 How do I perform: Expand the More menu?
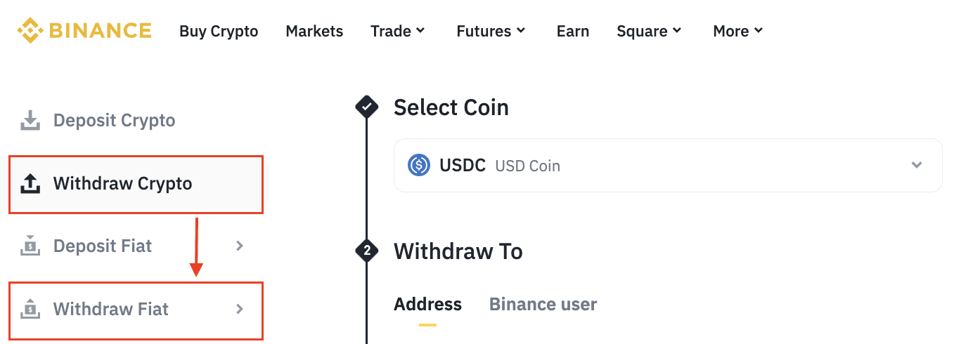coord(737,31)
